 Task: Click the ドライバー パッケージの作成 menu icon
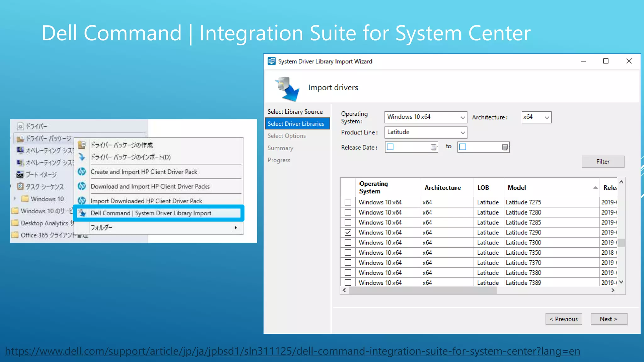(82, 145)
